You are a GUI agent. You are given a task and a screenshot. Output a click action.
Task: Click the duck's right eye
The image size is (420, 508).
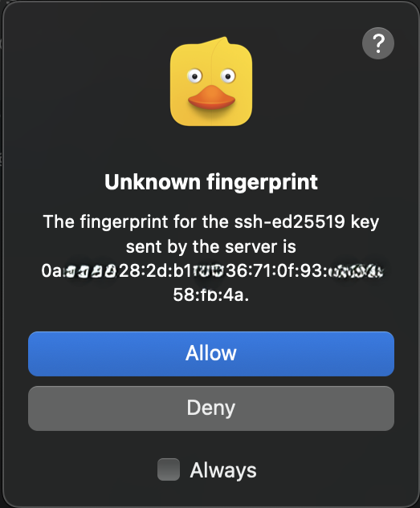228,76
